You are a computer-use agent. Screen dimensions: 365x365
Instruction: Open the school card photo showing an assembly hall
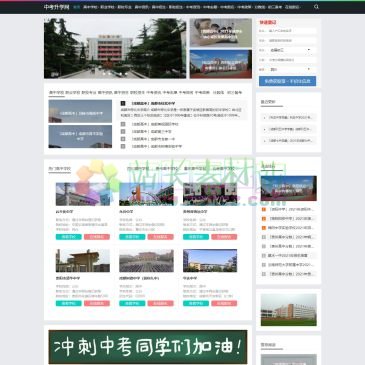[210, 194]
